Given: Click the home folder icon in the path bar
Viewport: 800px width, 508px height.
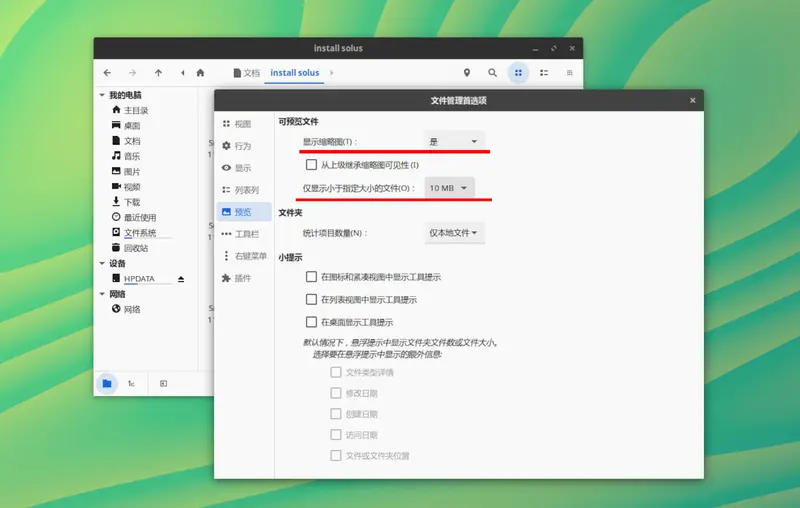Looking at the screenshot, I should [200, 73].
